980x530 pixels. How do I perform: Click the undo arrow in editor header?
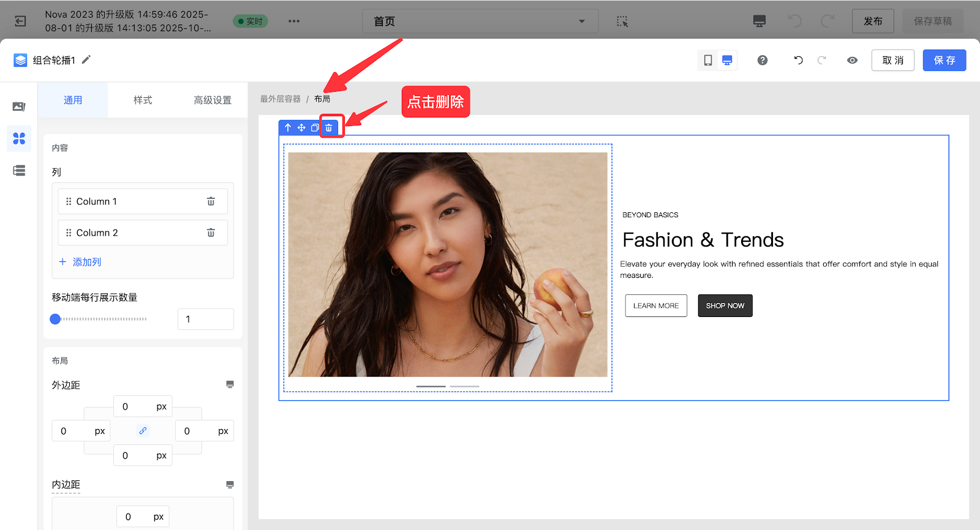798,60
